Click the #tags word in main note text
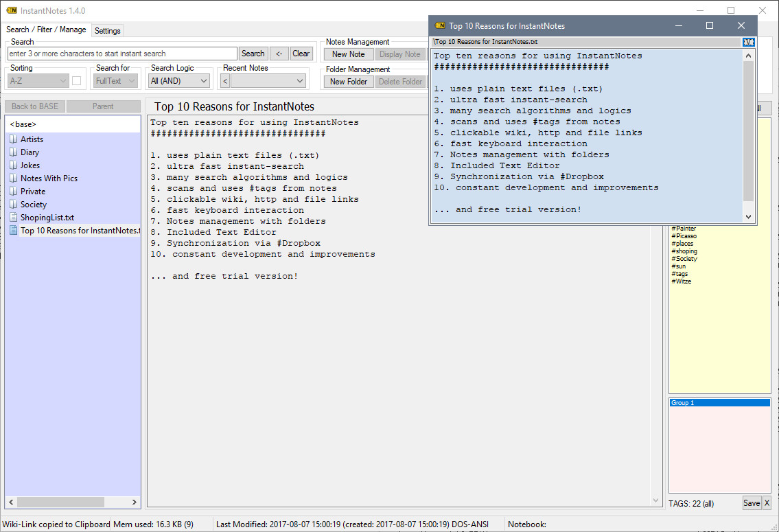 (x=263, y=188)
